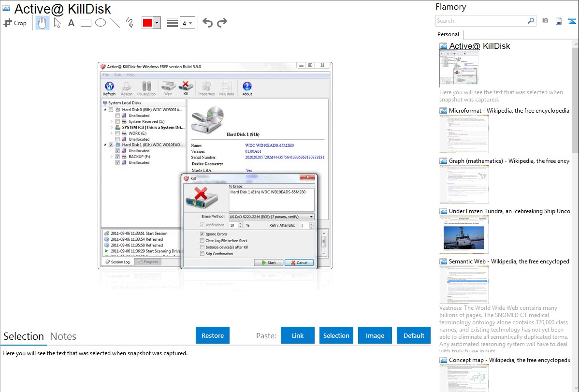The width and height of the screenshot is (579, 392).
Task: Click the Rescan toolbar icon
Action: tap(127, 88)
